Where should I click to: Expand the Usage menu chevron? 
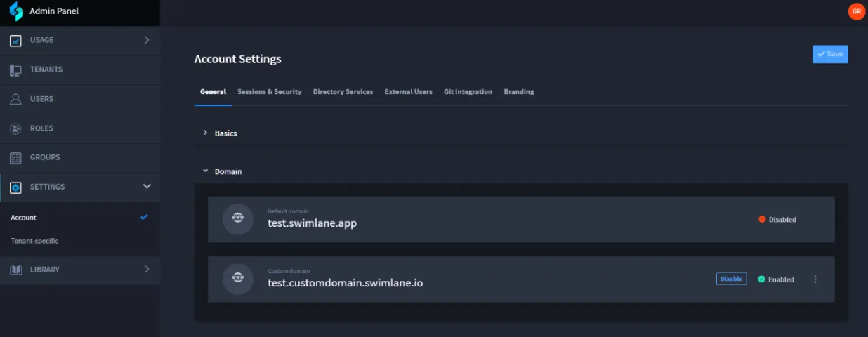[147, 40]
